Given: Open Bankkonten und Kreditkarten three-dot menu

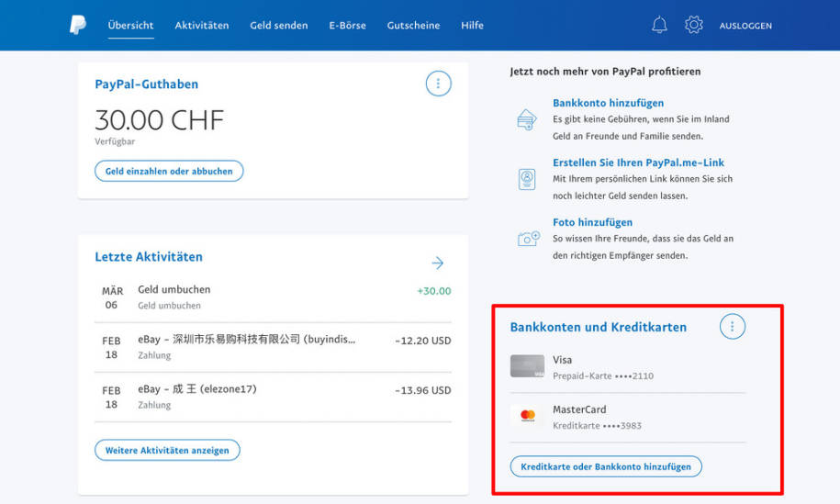Looking at the screenshot, I should [733, 326].
